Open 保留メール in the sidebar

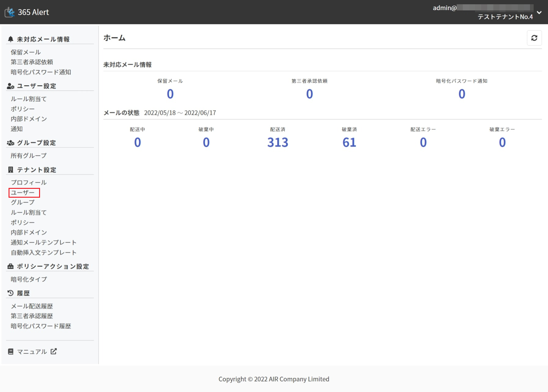tap(26, 52)
